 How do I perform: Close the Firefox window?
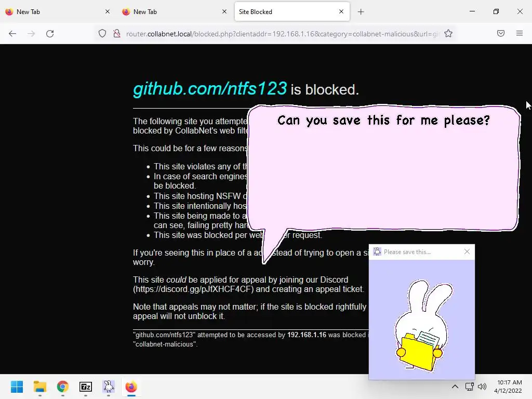point(520,11)
